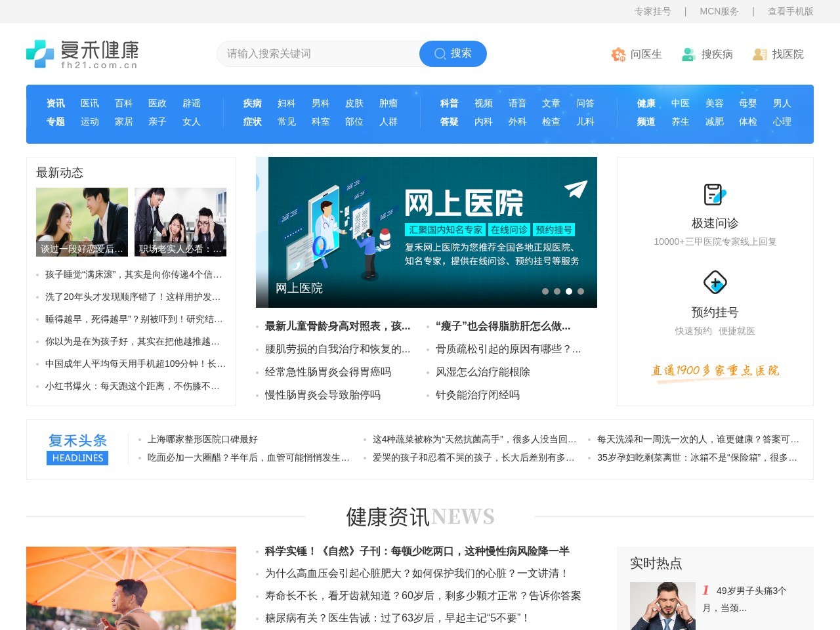Open the 百科 navigation item

(124, 103)
